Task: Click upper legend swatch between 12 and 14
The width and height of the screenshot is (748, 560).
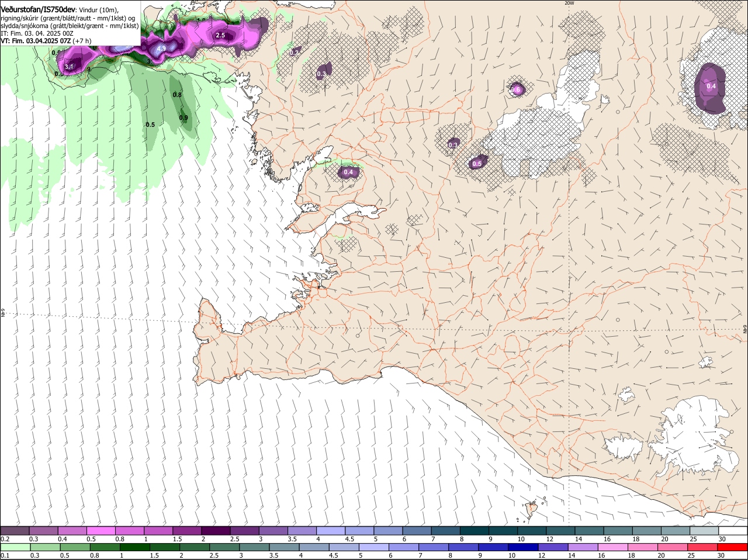Action: pyautogui.click(x=562, y=531)
